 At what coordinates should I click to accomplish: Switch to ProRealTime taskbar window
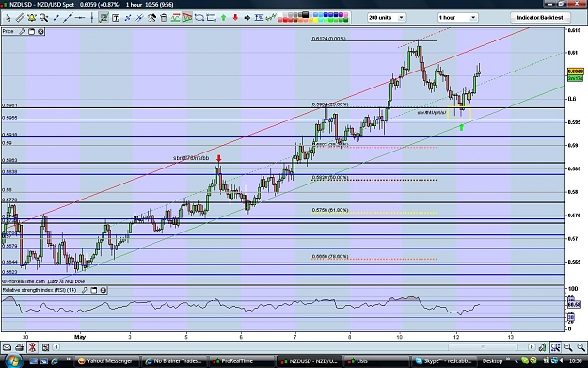[242, 361]
